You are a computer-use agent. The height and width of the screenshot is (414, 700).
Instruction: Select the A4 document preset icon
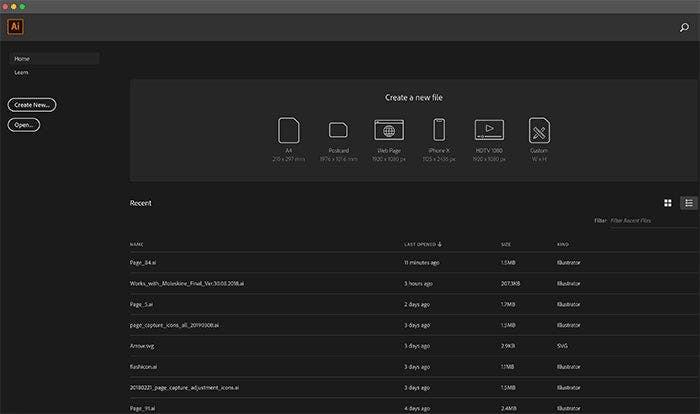289,130
